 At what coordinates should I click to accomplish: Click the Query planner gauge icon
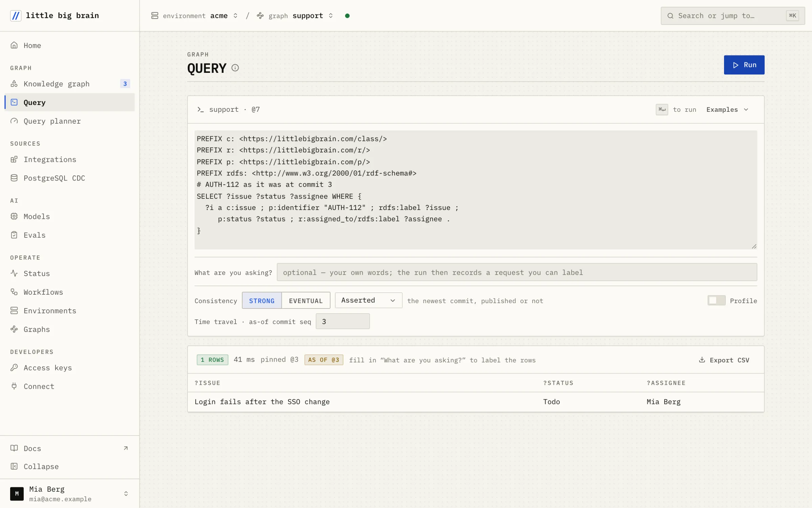pos(14,121)
